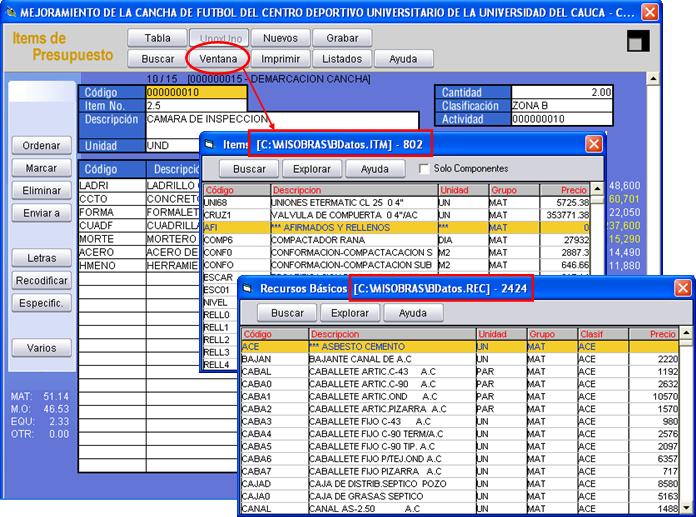Click the Precio header in Items window

pos(565,190)
